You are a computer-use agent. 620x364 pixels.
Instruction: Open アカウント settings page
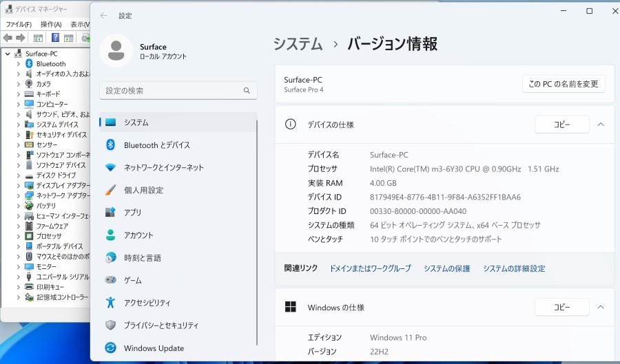pyautogui.click(x=178, y=235)
